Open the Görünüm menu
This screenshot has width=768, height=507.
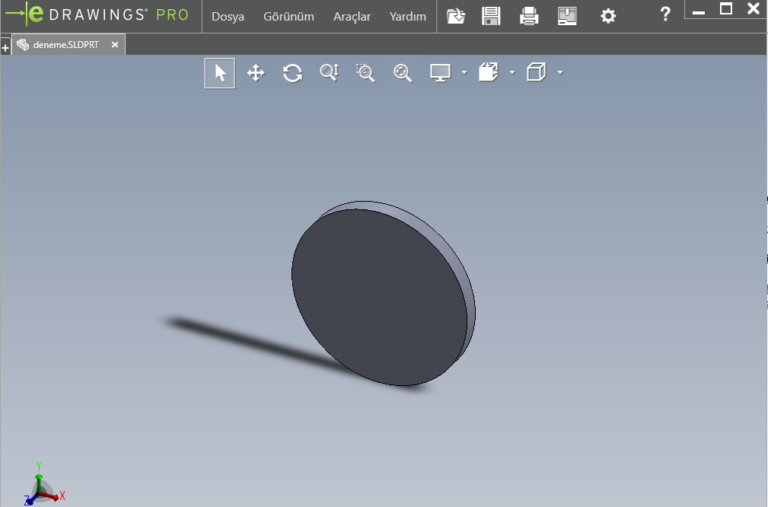pos(288,17)
